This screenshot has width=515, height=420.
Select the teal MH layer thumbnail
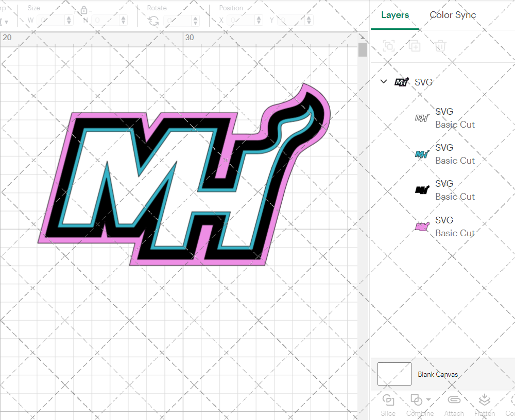(x=422, y=154)
